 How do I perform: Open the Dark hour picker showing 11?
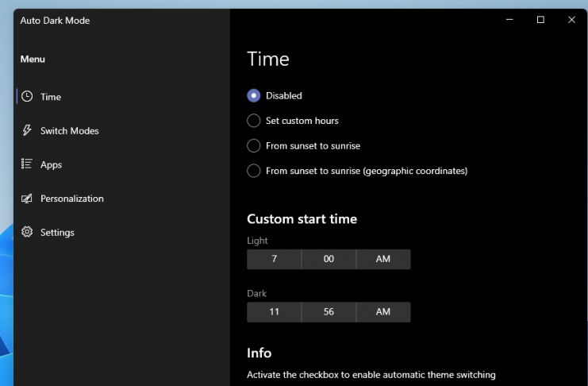[274, 312]
